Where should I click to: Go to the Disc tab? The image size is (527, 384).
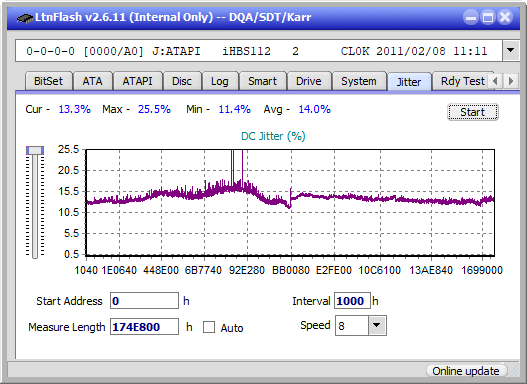coord(182,81)
